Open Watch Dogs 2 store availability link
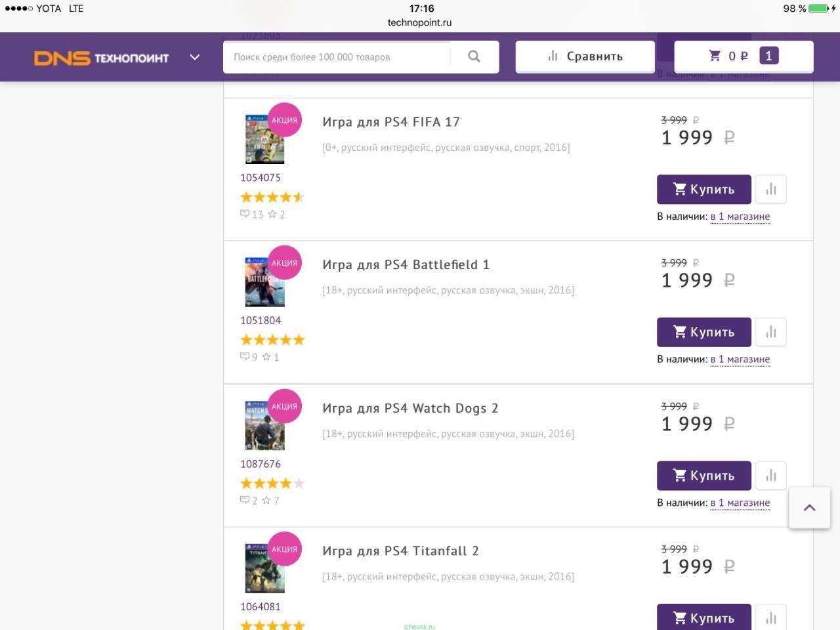The height and width of the screenshot is (630, 840). (740, 503)
